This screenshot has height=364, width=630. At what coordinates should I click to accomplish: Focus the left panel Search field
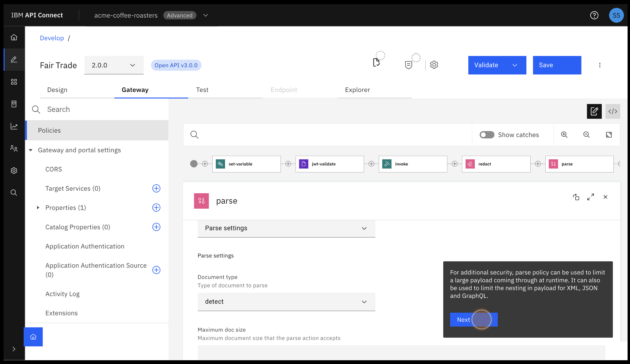pyautogui.click(x=97, y=110)
